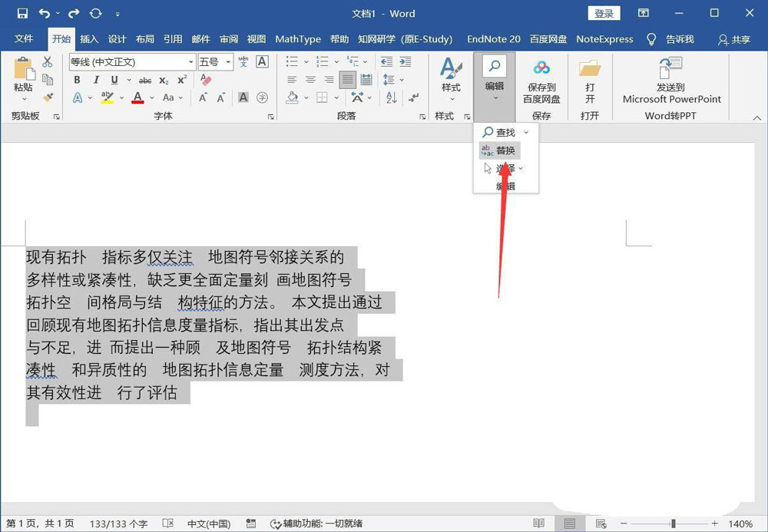Open the font name dropdown
This screenshot has width=768, height=532.
[191, 62]
